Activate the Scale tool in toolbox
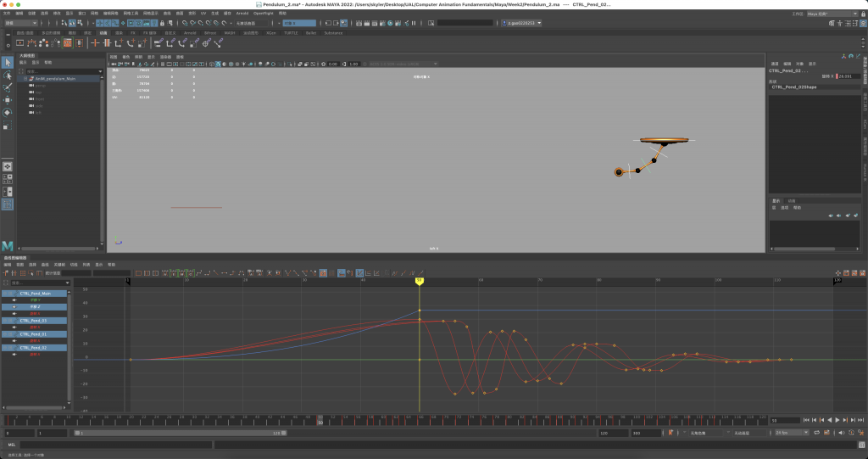The width and height of the screenshot is (868, 459). [7, 126]
